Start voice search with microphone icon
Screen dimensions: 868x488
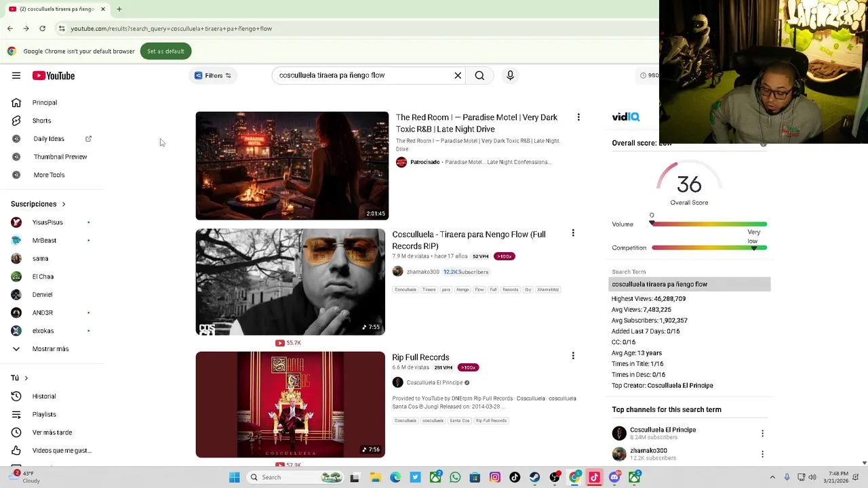coord(510,75)
